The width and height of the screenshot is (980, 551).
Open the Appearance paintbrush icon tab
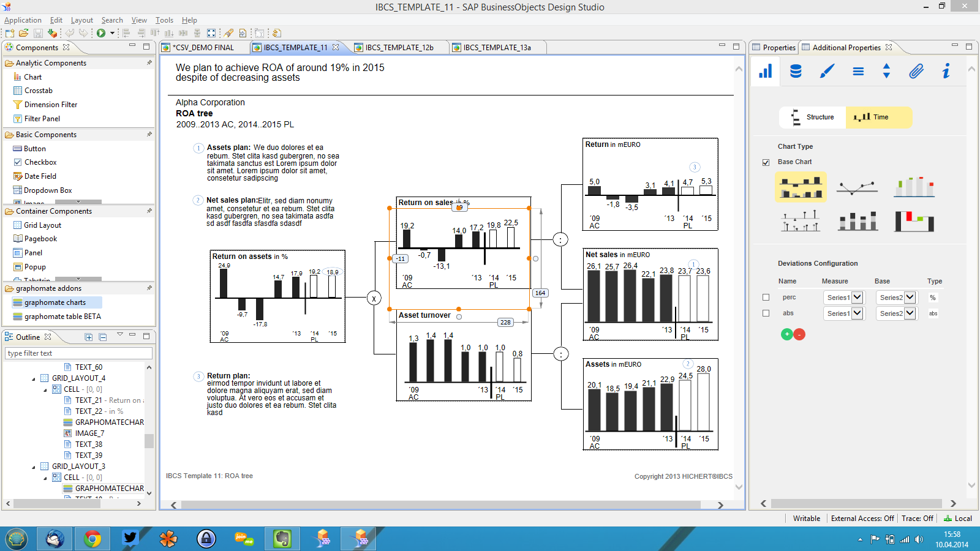(x=827, y=71)
